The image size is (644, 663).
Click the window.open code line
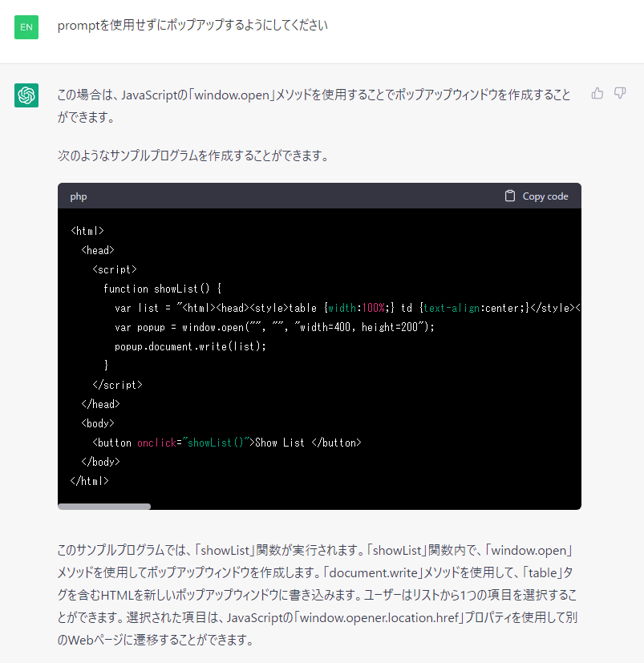[273, 327]
